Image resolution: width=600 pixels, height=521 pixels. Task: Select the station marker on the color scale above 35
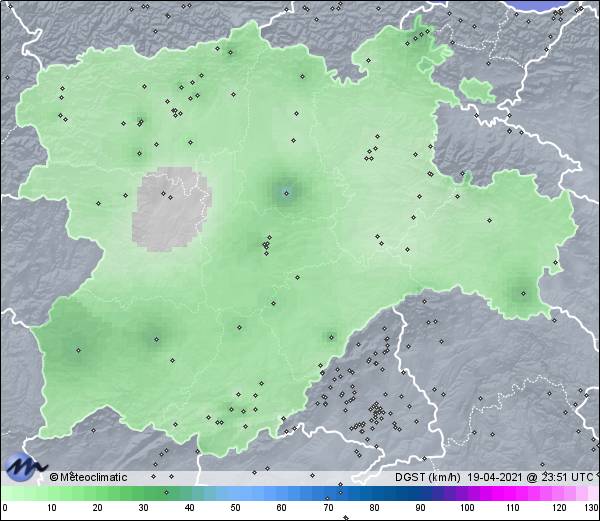[x=166, y=492]
